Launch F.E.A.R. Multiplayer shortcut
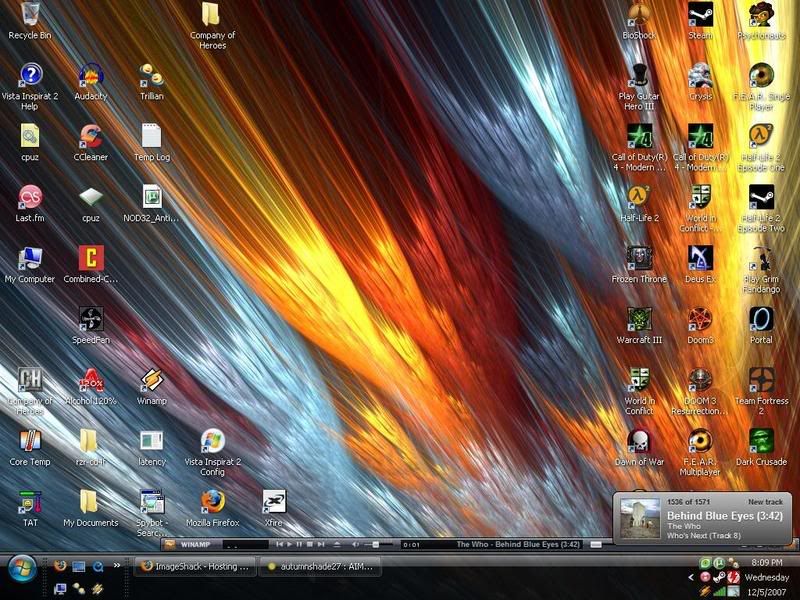This screenshot has height=600, width=800. 700,453
